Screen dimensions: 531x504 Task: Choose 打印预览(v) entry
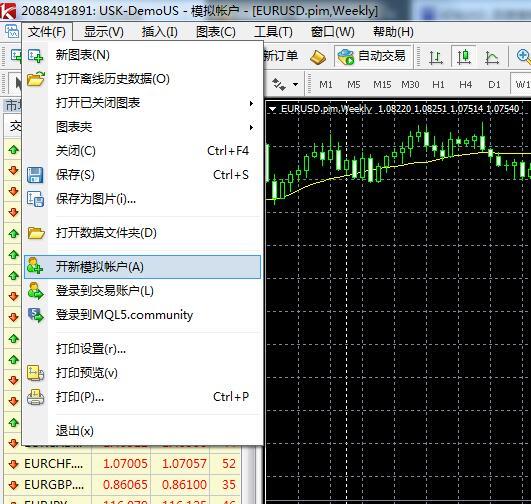tap(142, 373)
